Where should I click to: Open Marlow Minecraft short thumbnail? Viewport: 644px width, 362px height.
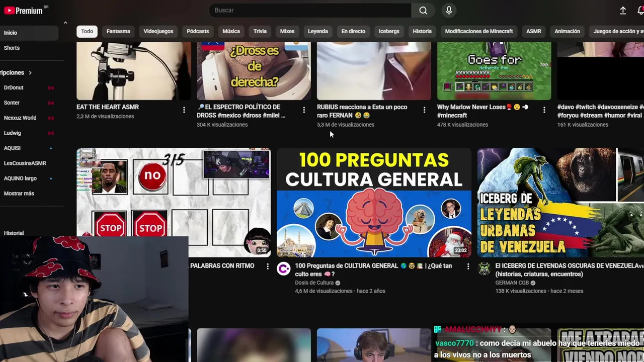tap(494, 71)
